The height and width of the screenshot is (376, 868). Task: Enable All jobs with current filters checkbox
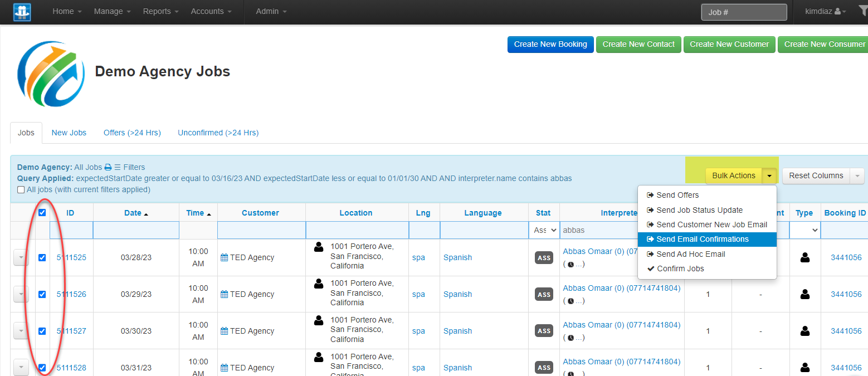tap(21, 189)
